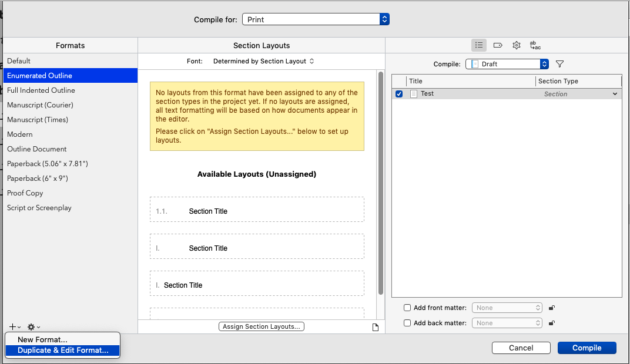Image resolution: width=630 pixels, height=364 pixels.
Task: Click the back matter lock icon
Action: [551, 323]
